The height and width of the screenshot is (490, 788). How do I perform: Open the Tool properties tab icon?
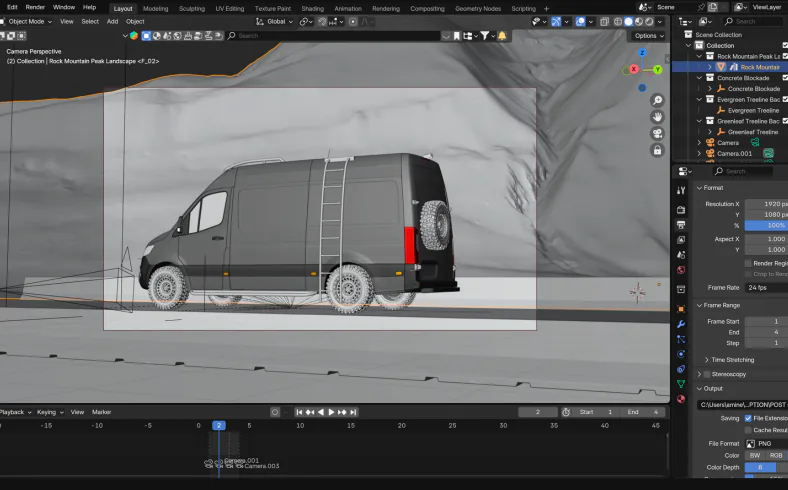(681, 190)
